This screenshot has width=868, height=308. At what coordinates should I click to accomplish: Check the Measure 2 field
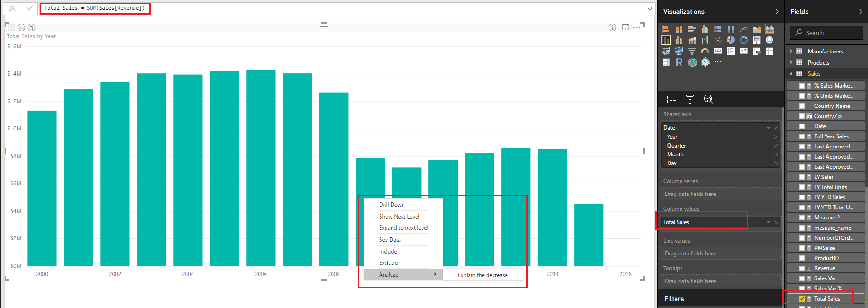pos(802,218)
